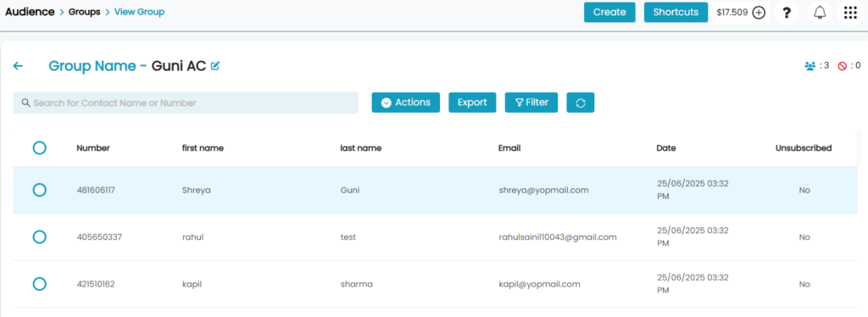Click the Export button
The image size is (868, 317).
click(472, 103)
